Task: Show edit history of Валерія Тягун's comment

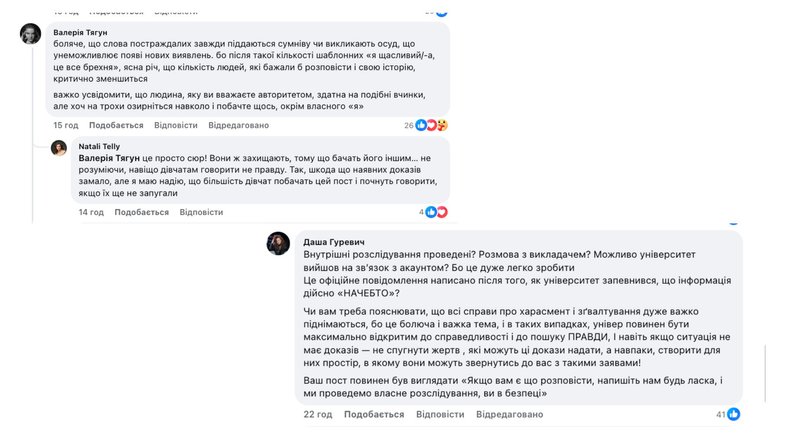Action: coord(238,125)
